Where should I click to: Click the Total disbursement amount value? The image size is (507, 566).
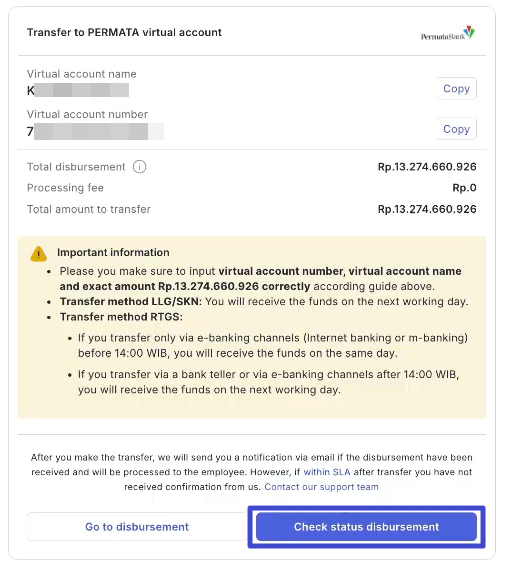pos(427,167)
